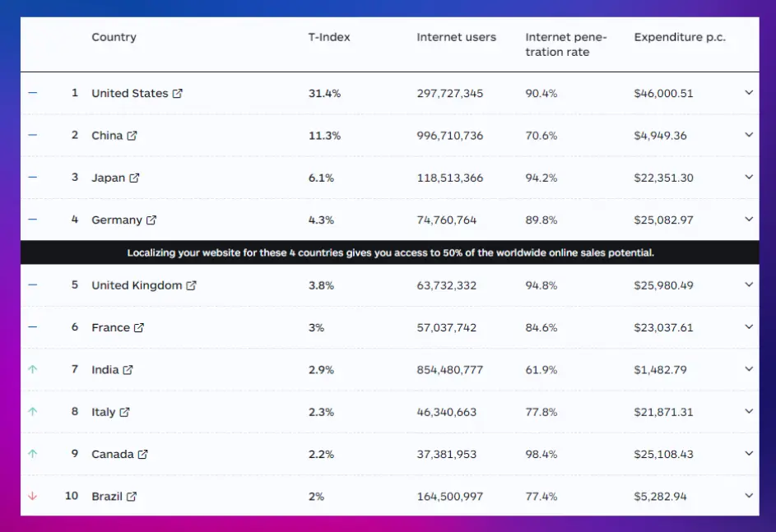Click external link icon beside Japan

point(135,178)
